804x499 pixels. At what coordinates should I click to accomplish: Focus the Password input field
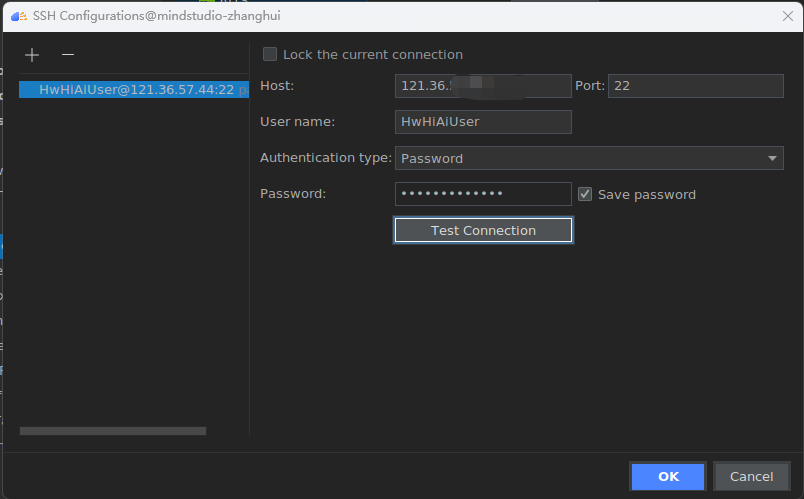[483, 194]
